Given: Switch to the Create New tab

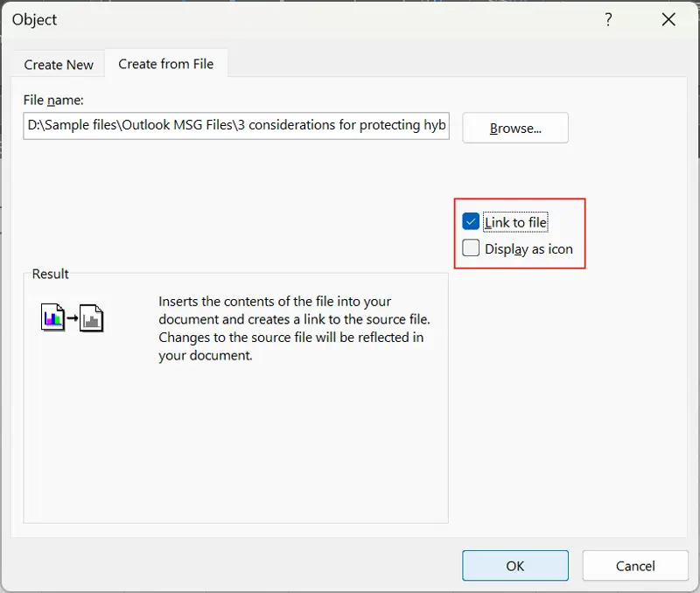Looking at the screenshot, I should click(59, 65).
